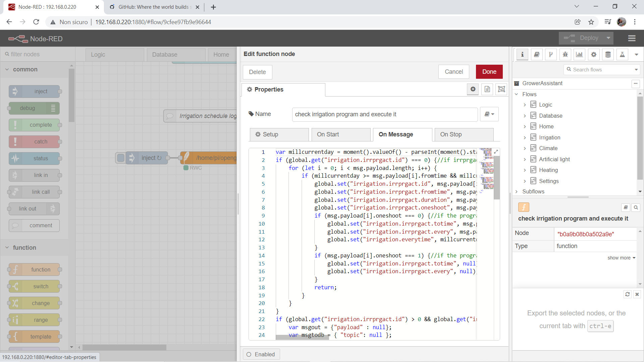
Task: Click the find node magnifier icon in info panel
Action: click(x=636, y=207)
